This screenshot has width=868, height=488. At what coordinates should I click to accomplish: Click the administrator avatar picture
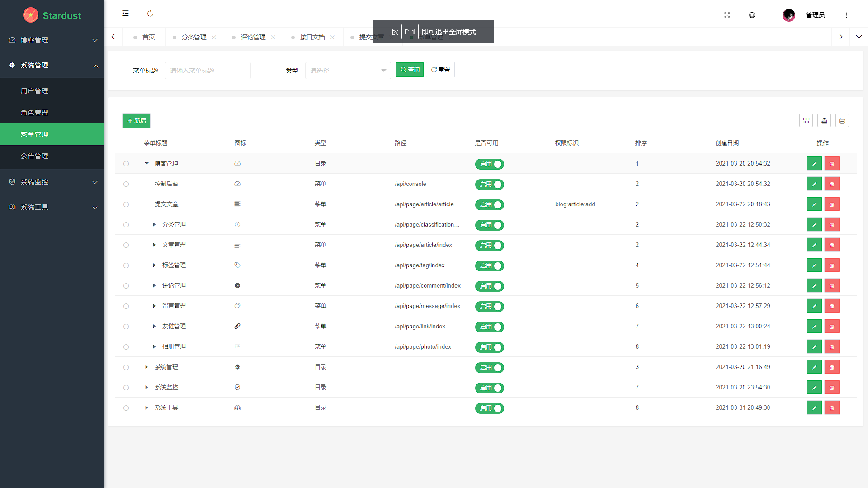(x=789, y=15)
